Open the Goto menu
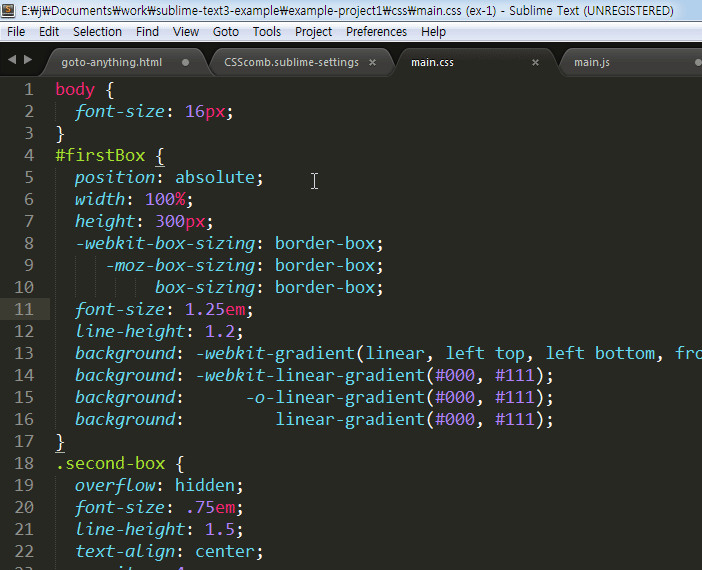Image resolution: width=702 pixels, height=570 pixels. [226, 31]
